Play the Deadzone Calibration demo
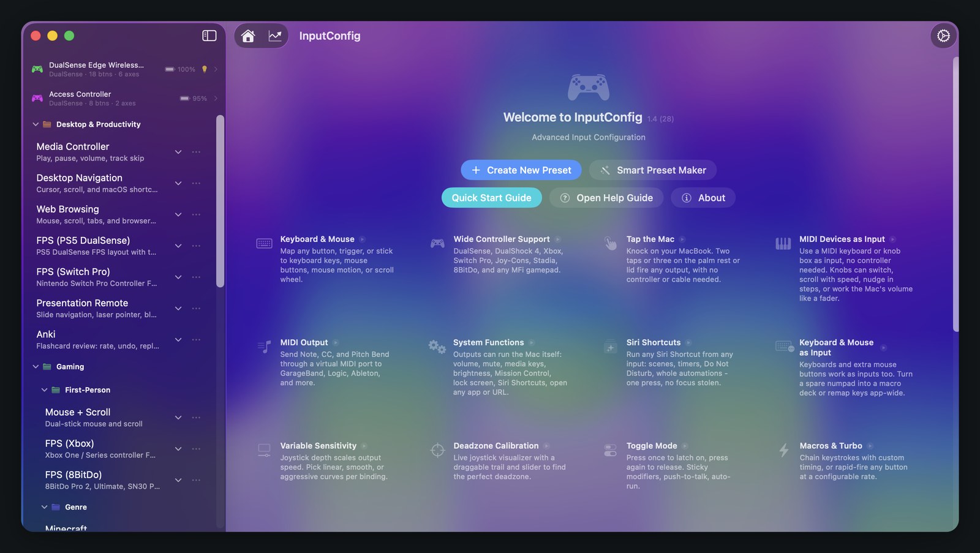Screen dimensions: 980x553 point(546,446)
